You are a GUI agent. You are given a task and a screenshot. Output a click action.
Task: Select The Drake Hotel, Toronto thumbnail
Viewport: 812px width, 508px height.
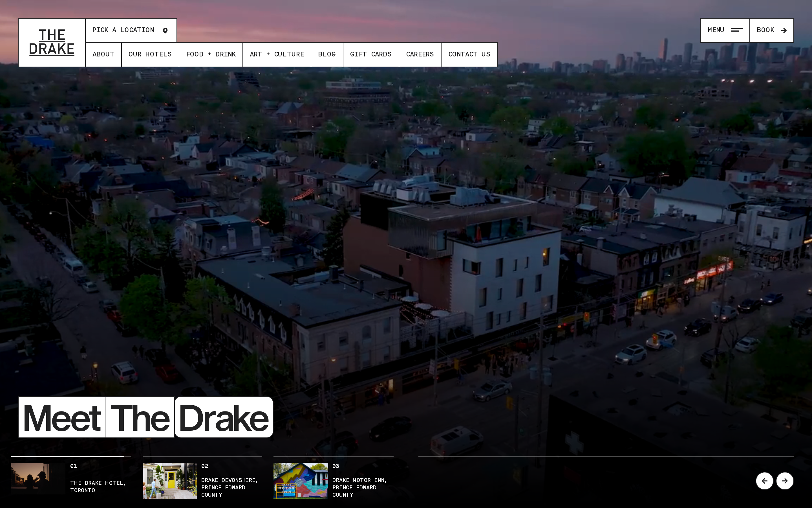(38, 478)
